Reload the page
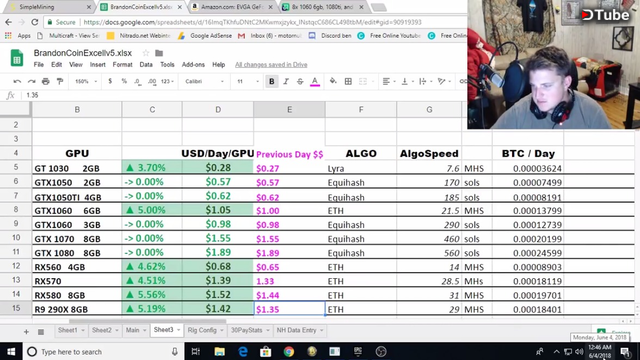This screenshot has height=360, width=640. pyautogui.click(x=35, y=22)
